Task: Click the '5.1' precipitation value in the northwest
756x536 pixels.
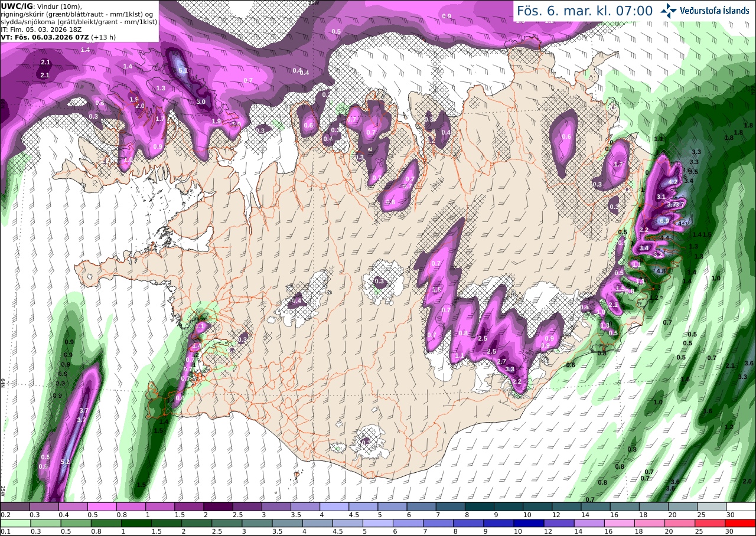Action: [183, 70]
